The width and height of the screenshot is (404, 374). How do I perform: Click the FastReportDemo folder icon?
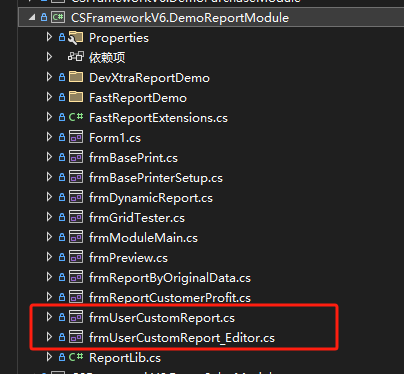(x=76, y=97)
